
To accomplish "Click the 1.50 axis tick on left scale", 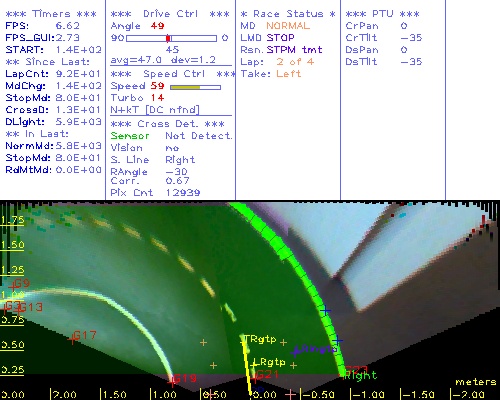I will pyautogui.click(x=13, y=245).
